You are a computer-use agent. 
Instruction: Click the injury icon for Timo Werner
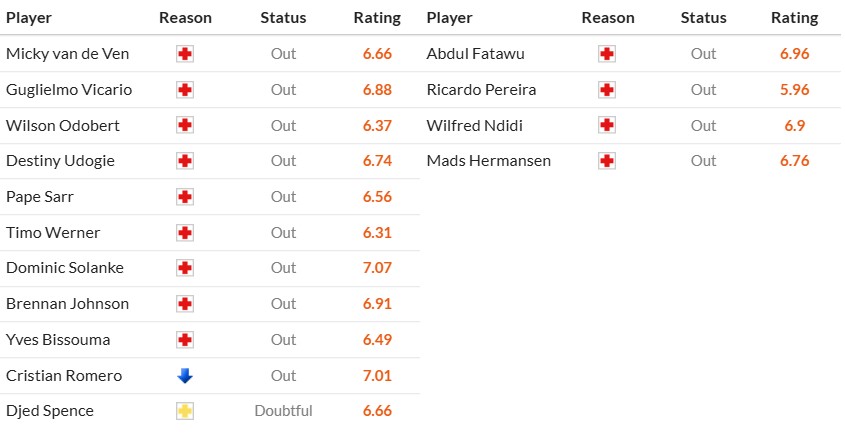[185, 233]
